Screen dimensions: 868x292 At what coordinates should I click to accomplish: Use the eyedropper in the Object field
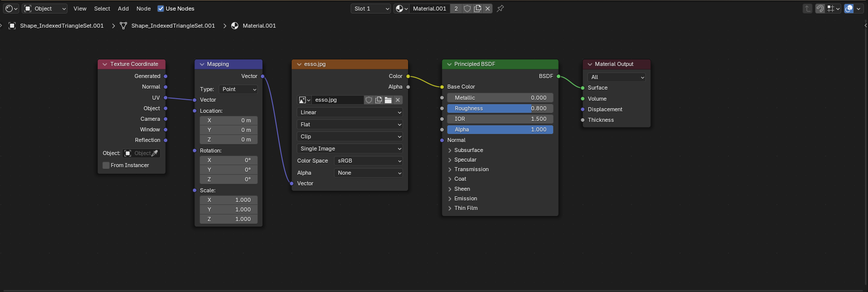coord(155,153)
